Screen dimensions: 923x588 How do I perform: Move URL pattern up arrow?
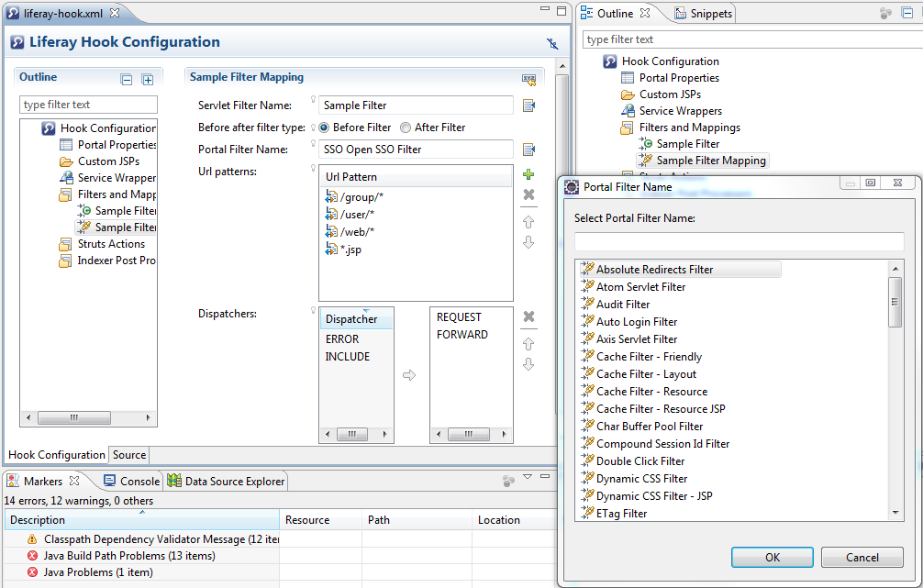click(x=528, y=222)
